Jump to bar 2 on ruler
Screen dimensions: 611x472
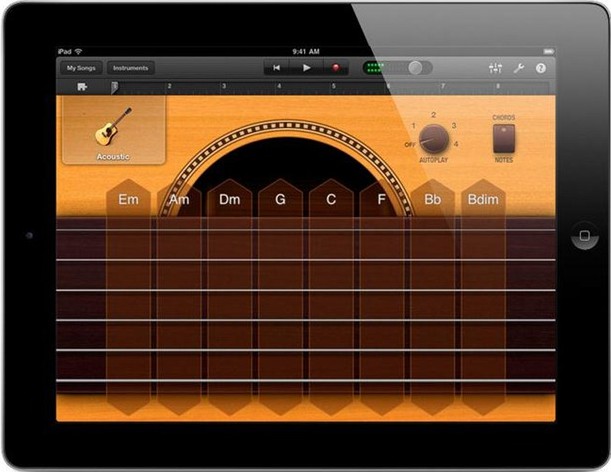point(169,86)
